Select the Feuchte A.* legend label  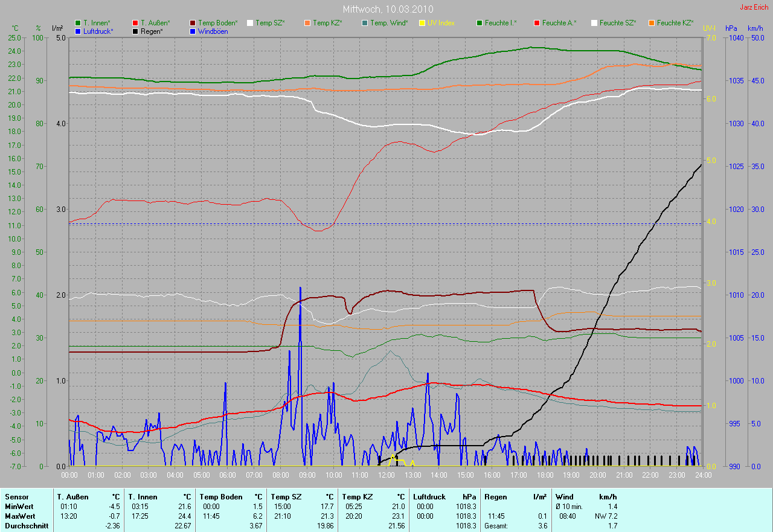pyautogui.click(x=559, y=23)
